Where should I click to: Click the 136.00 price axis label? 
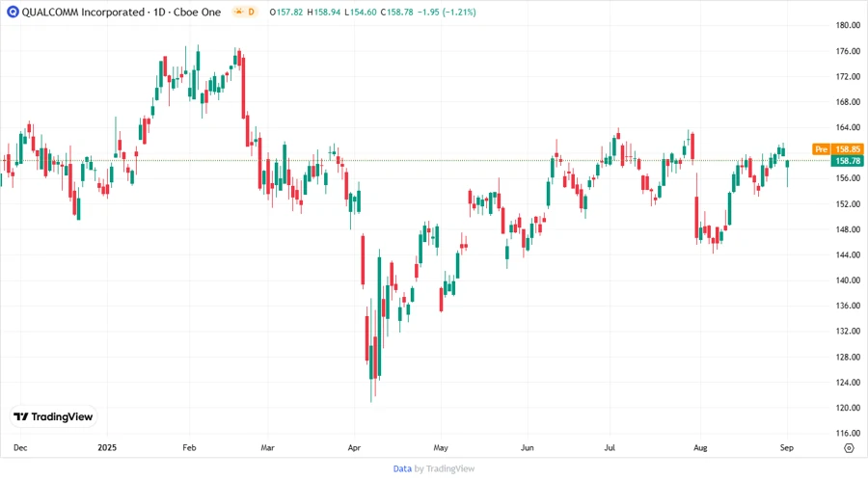click(x=848, y=306)
